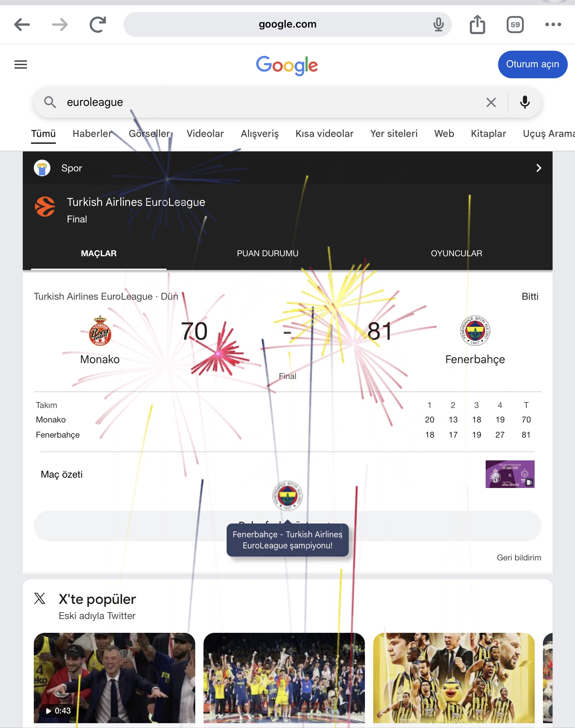The image size is (575, 728).
Task: Open Google hamburger menu
Action: click(x=21, y=64)
